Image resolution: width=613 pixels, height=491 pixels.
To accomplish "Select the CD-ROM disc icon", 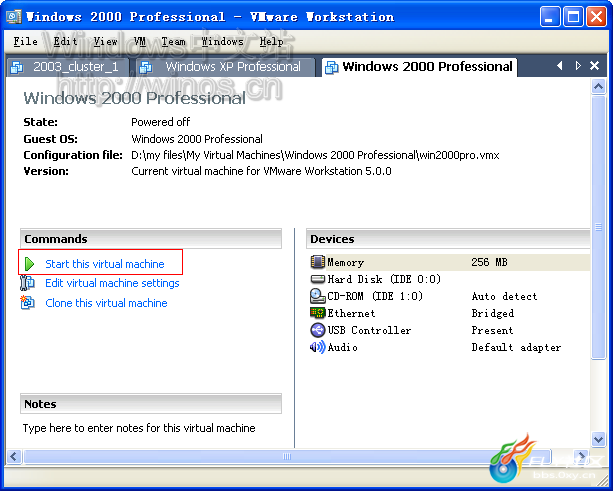I will (317, 296).
